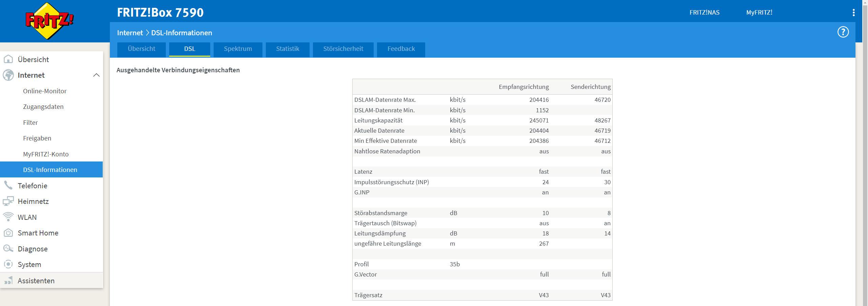Image resolution: width=868 pixels, height=306 pixels.
Task: Open Smart Home menu entry
Action: tap(38, 233)
